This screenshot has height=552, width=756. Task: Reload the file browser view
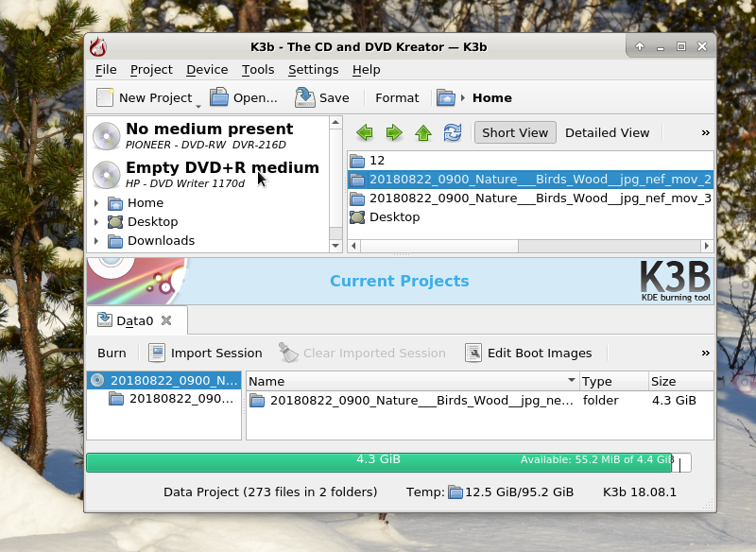tap(453, 132)
